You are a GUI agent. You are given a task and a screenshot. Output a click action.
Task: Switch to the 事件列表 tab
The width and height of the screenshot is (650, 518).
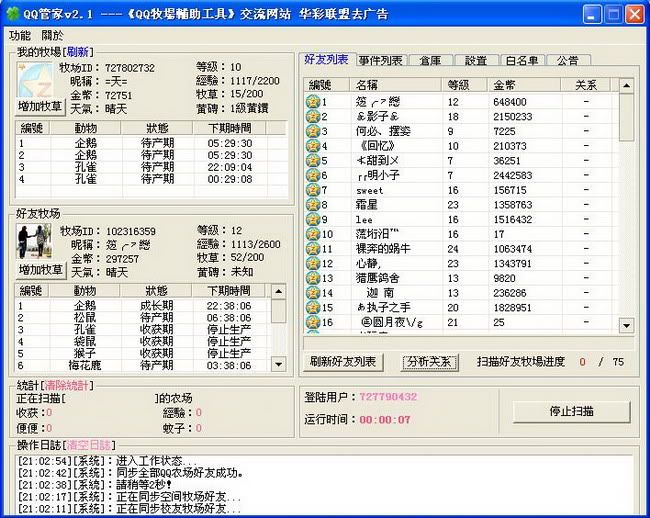click(381, 61)
